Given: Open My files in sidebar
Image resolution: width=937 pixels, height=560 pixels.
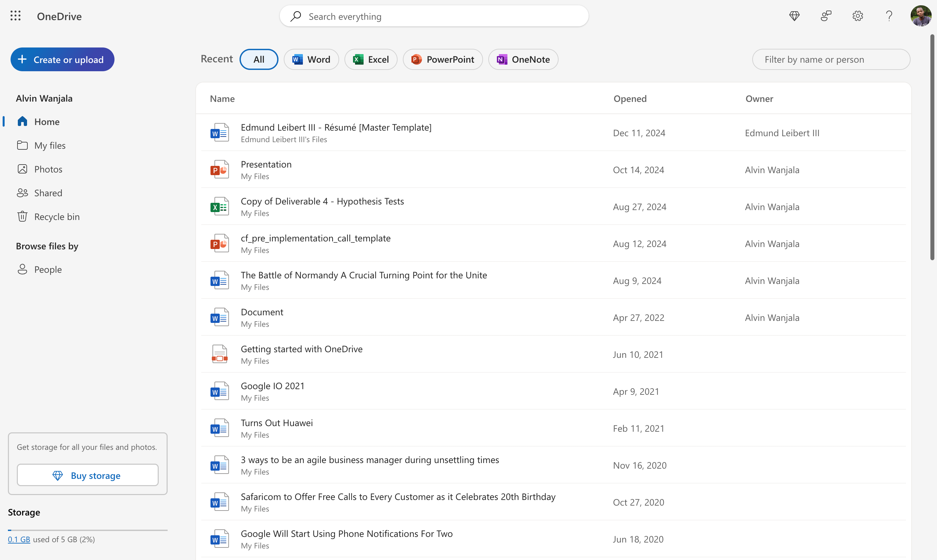Looking at the screenshot, I should coord(50,145).
